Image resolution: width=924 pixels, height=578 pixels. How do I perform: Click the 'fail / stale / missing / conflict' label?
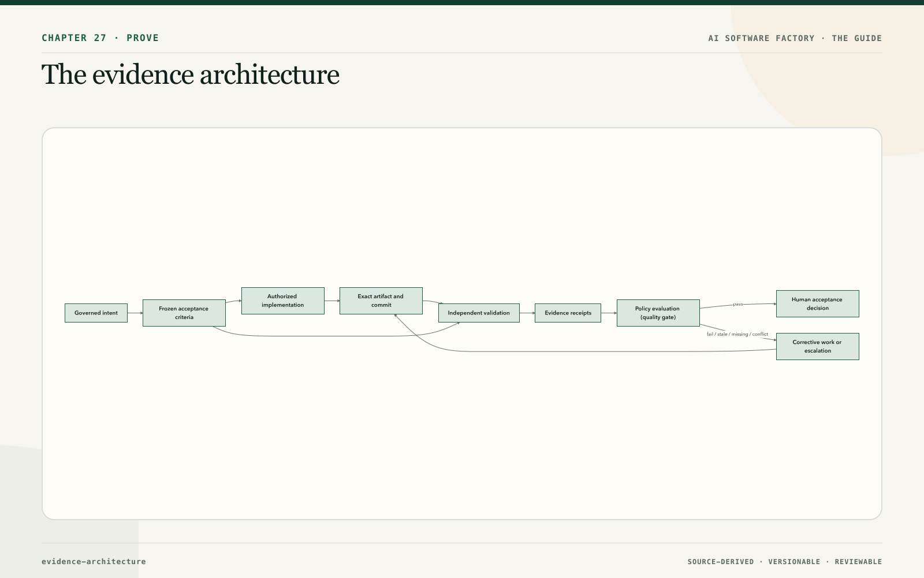pyautogui.click(x=737, y=334)
